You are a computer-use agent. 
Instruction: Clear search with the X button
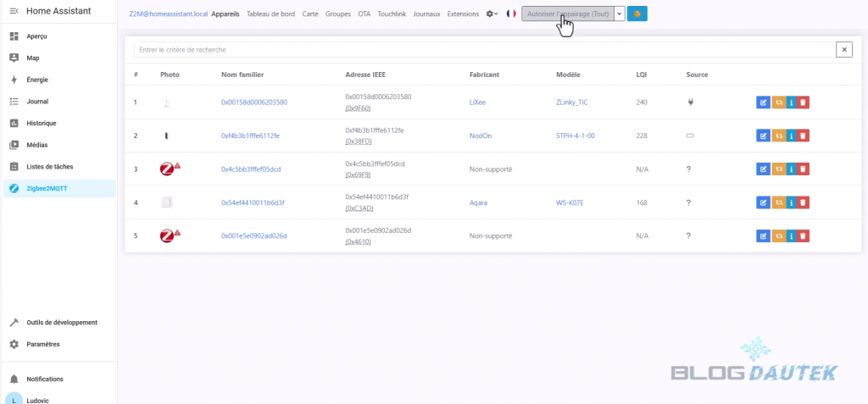(x=843, y=50)
